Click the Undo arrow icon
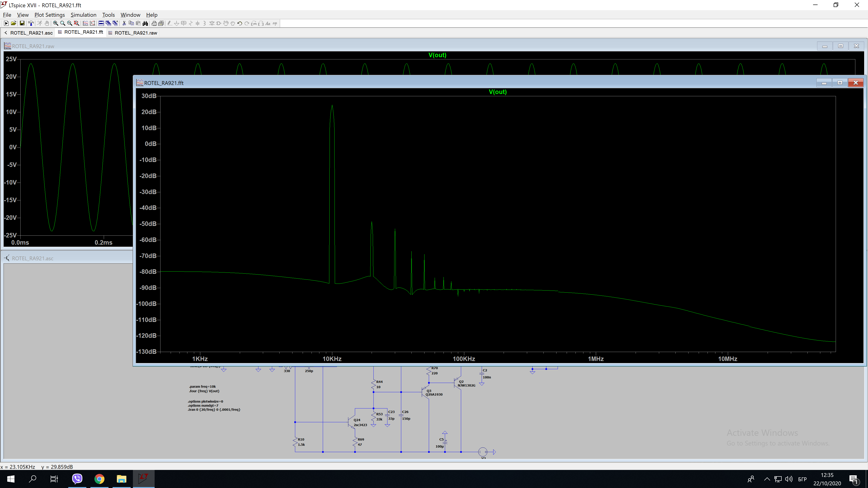 pos(240,23)
